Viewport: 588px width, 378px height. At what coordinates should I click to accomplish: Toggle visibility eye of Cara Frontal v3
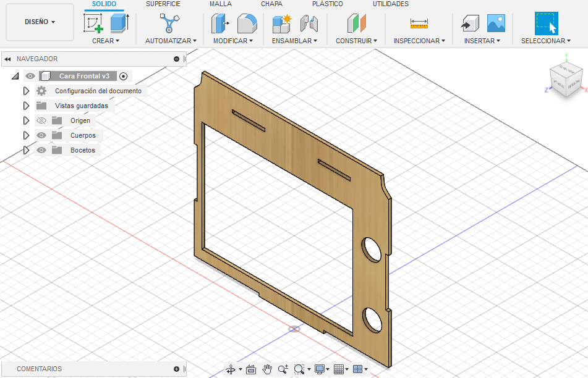tap(30, 76)
